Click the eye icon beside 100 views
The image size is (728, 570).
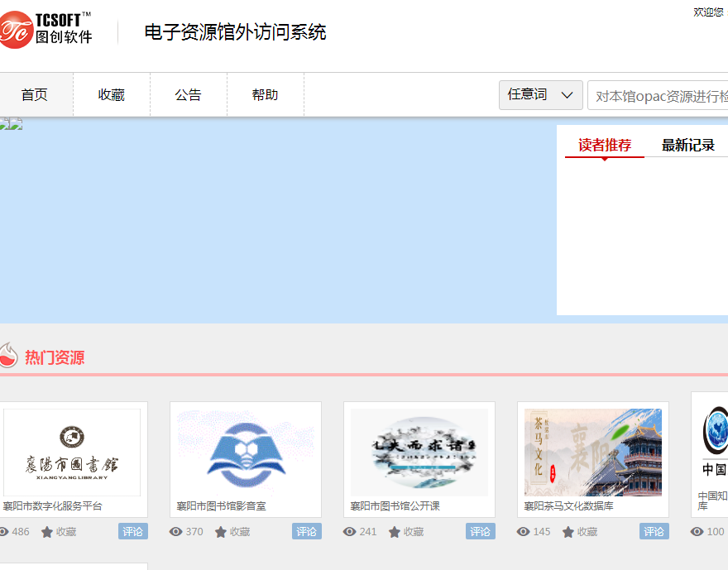click(x=697, y=531)
